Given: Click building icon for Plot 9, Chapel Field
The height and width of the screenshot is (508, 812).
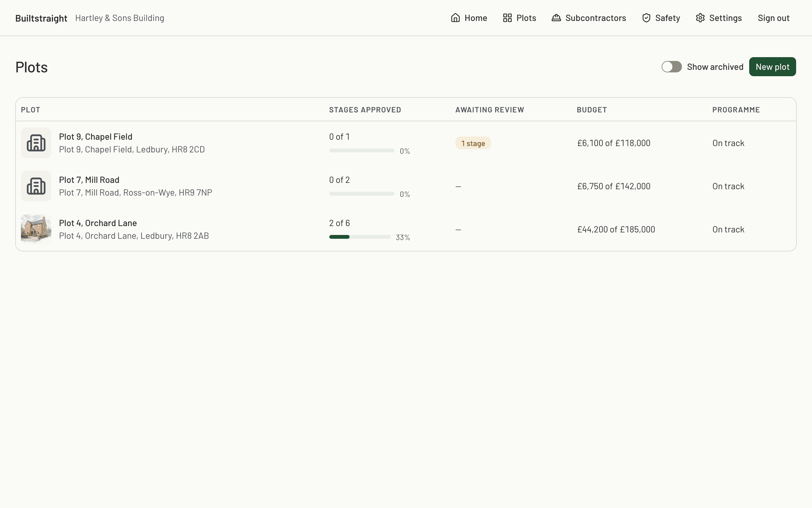Looking at the screenshot, I should [x=36, y=143].
